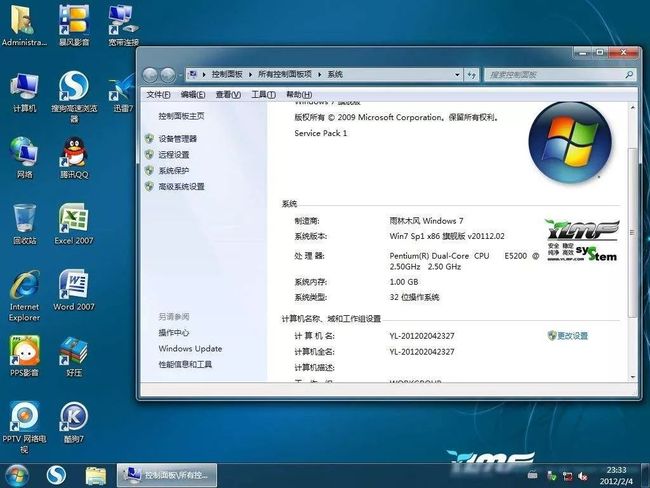Click Sogou browser icon pinned on taskbar
Screen dimensions: 650x488
[56, 476]
